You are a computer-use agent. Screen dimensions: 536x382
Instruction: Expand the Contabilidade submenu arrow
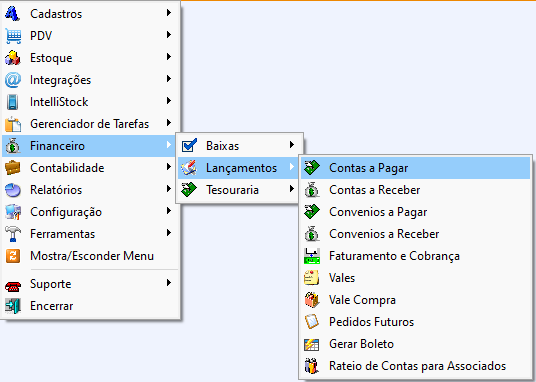tap(169, 167)
